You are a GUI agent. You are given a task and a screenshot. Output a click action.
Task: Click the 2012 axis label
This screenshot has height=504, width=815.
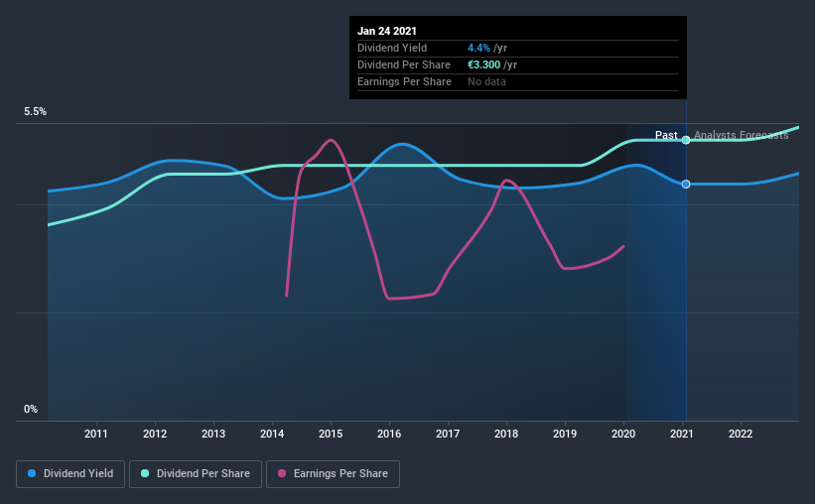155,434
